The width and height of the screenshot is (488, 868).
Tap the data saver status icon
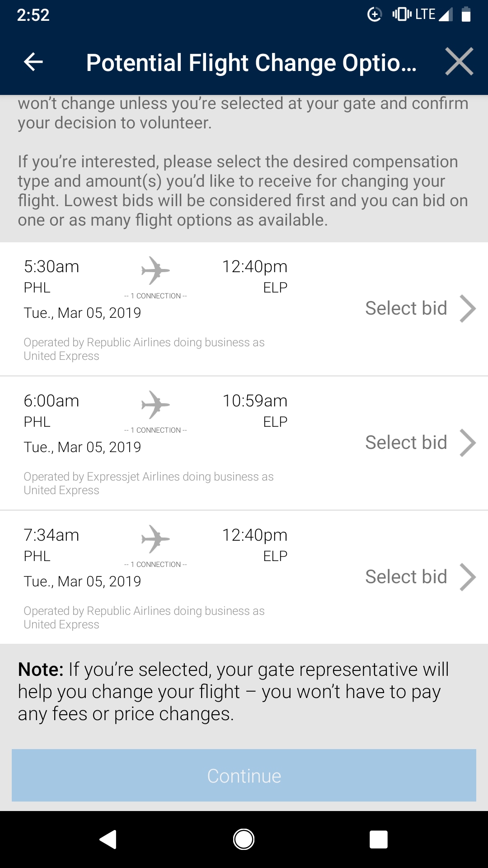point(375,14)
